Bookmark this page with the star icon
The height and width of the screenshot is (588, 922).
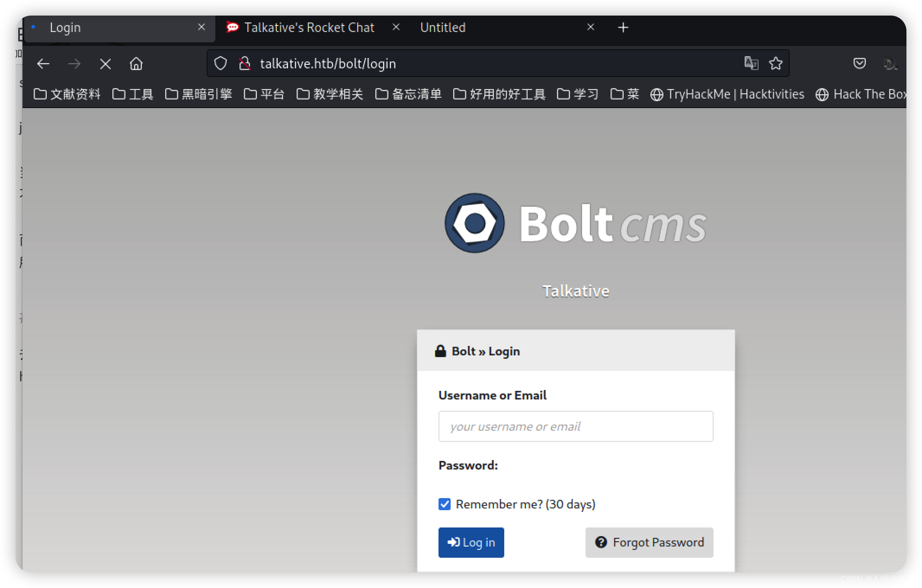[776, 64]
